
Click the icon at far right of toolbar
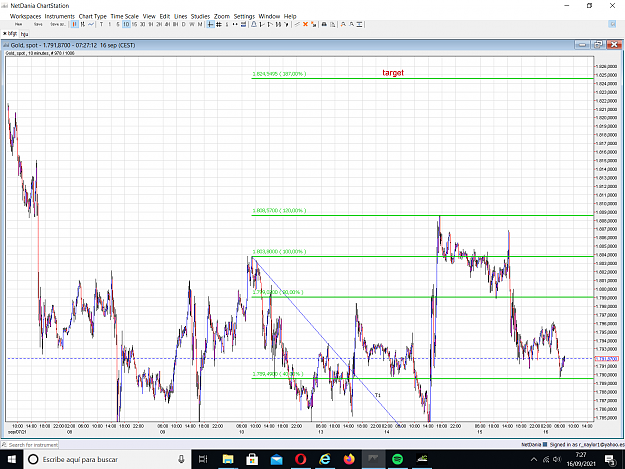pyautogui.click(x=612, y=24)
